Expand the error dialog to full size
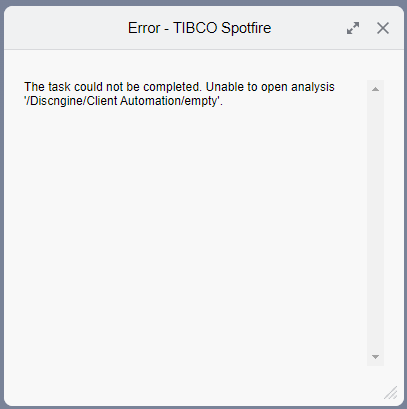The height and width of the screenshot is (409, 407). [x=353, y=28]
